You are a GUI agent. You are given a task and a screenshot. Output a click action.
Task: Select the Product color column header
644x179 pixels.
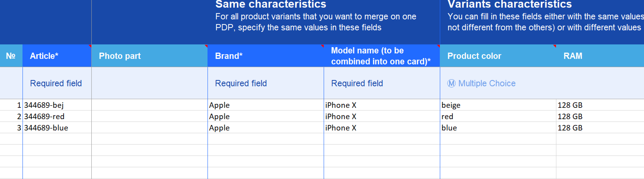click(x=498, y=56)
